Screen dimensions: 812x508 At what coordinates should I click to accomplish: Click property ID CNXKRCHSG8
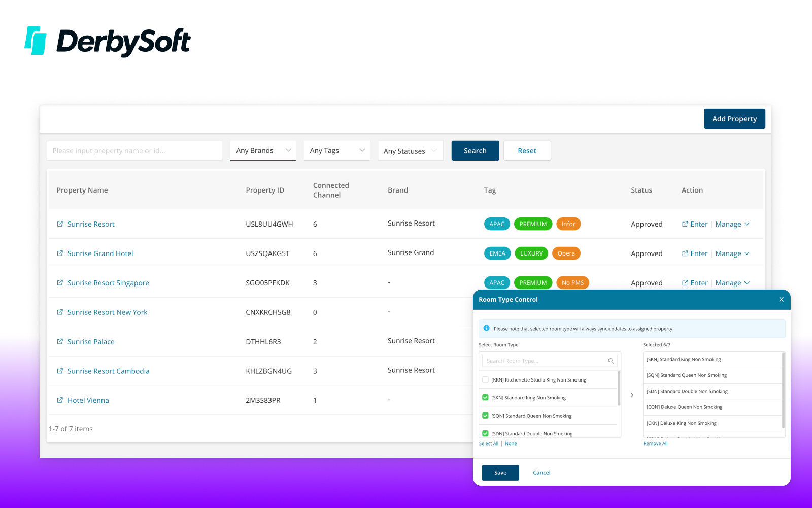(x=268, y=312)
